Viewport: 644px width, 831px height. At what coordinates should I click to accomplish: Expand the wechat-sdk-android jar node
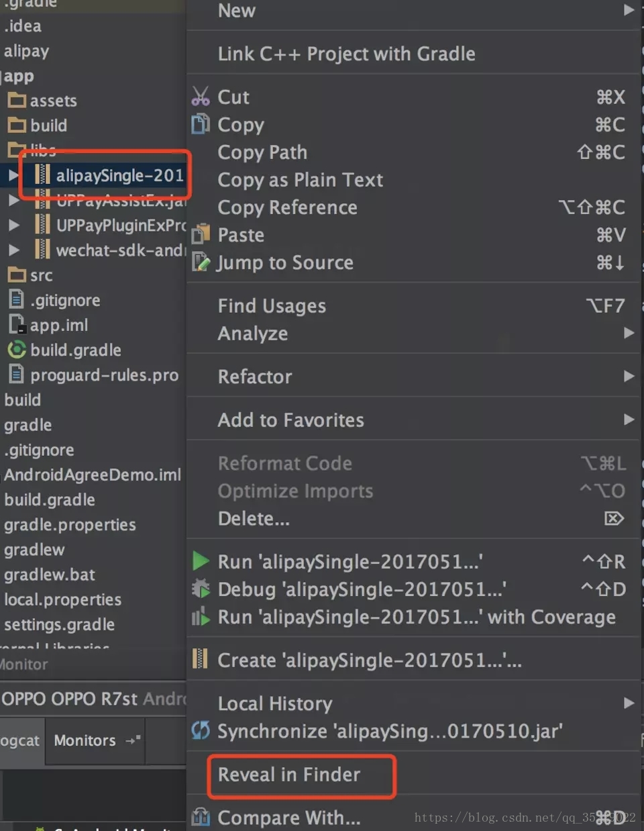(x=13, y=250)
